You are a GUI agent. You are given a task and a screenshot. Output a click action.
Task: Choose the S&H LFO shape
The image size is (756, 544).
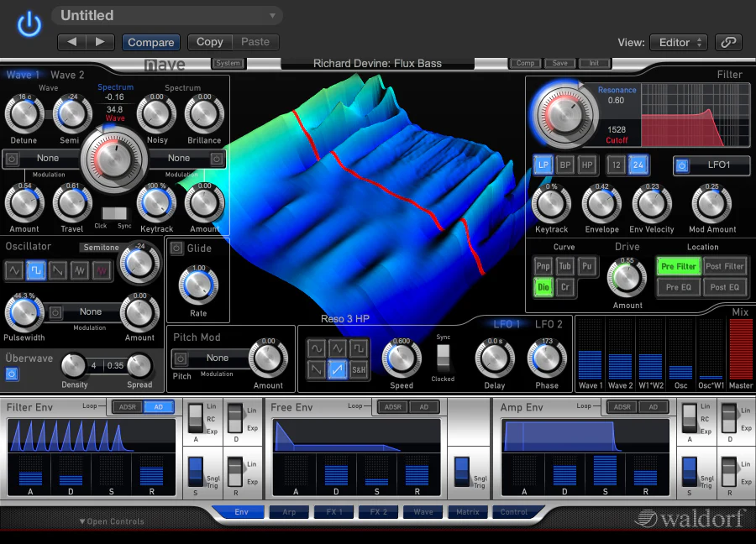[x=359, y=369]
